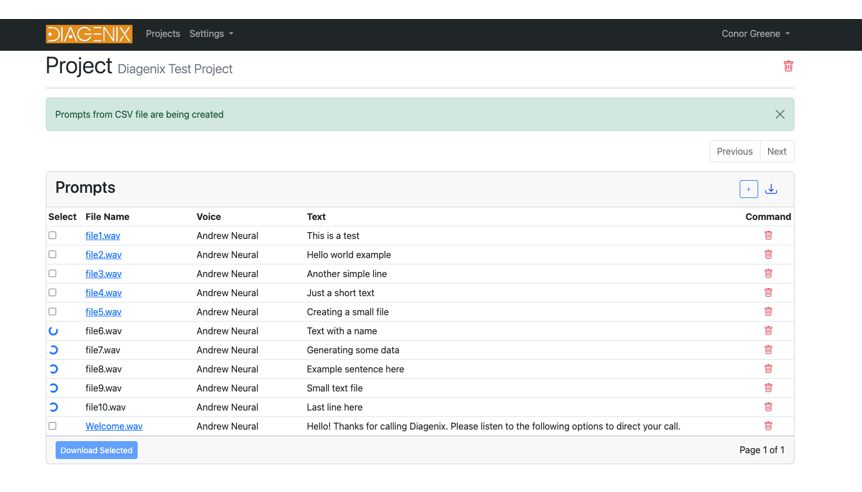
Task: Select the file1.wav checkbox
Action: pyautogui.click(x=52, y=235)
